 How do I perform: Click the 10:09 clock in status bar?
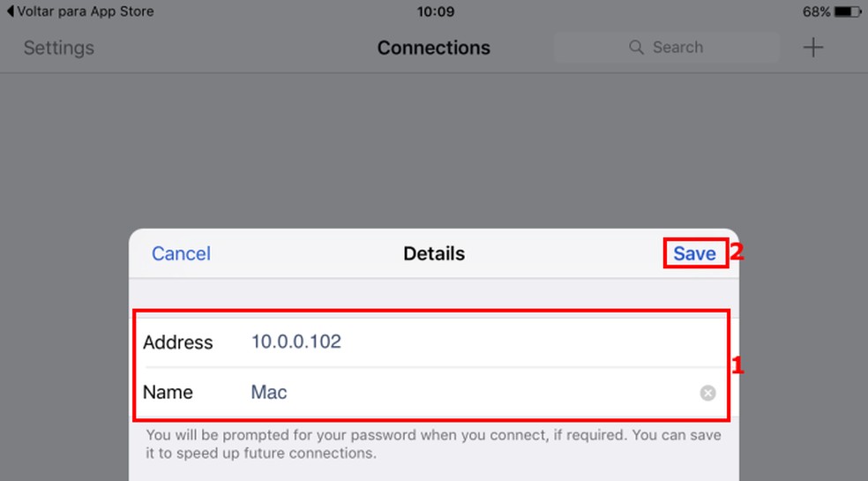coord(434,12)
